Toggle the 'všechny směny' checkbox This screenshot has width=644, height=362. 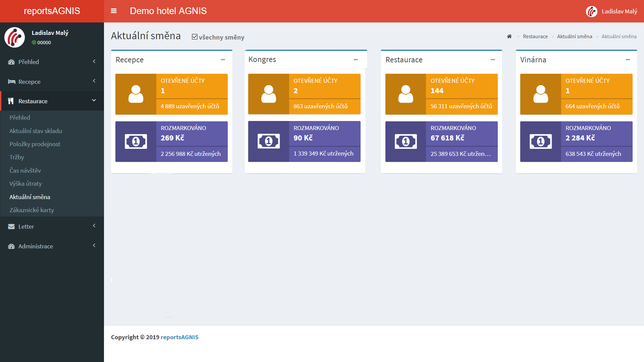tap(195, 37)
